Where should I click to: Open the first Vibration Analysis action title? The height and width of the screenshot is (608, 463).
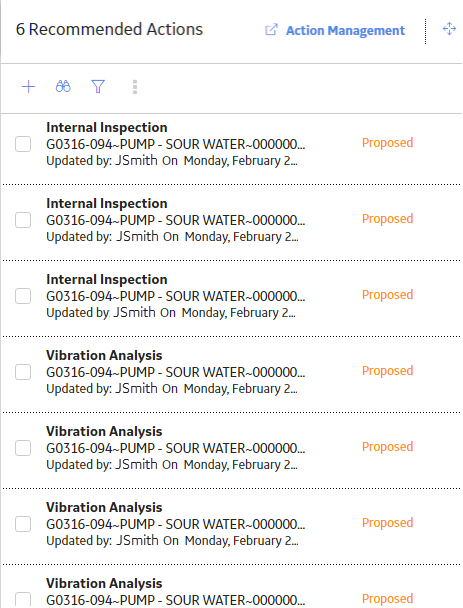tap(104, 355)
